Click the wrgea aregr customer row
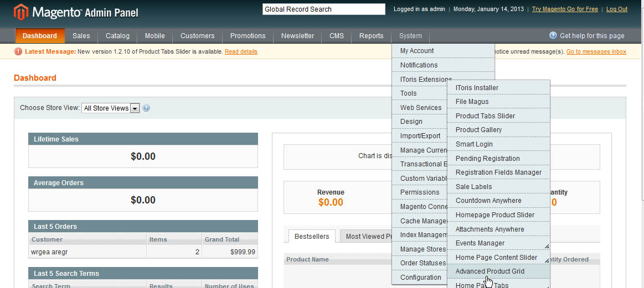 [143, 252]
